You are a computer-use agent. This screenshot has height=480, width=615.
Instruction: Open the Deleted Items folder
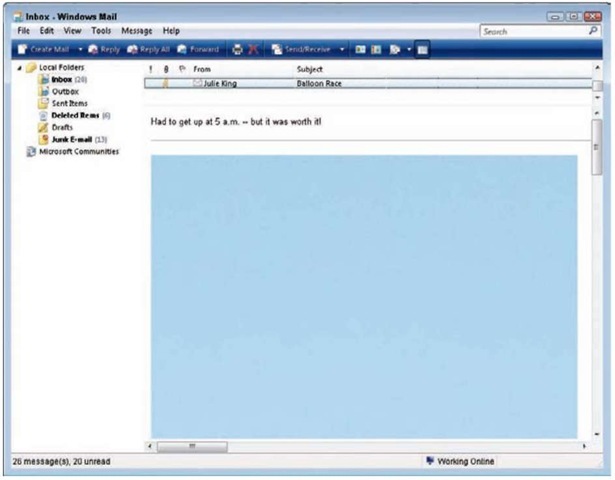click(x=75, y=116)
